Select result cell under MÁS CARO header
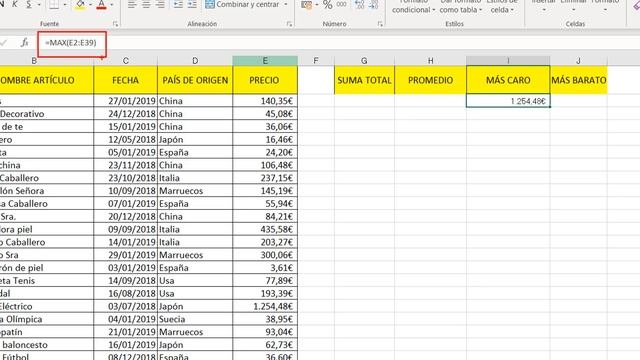 (508, 101)
